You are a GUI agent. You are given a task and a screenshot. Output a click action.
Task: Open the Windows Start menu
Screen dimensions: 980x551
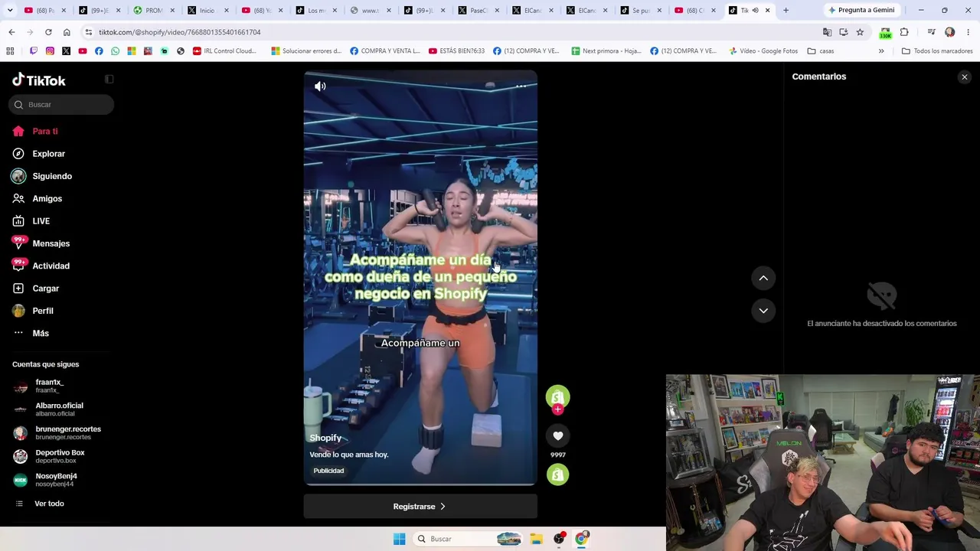399,539
